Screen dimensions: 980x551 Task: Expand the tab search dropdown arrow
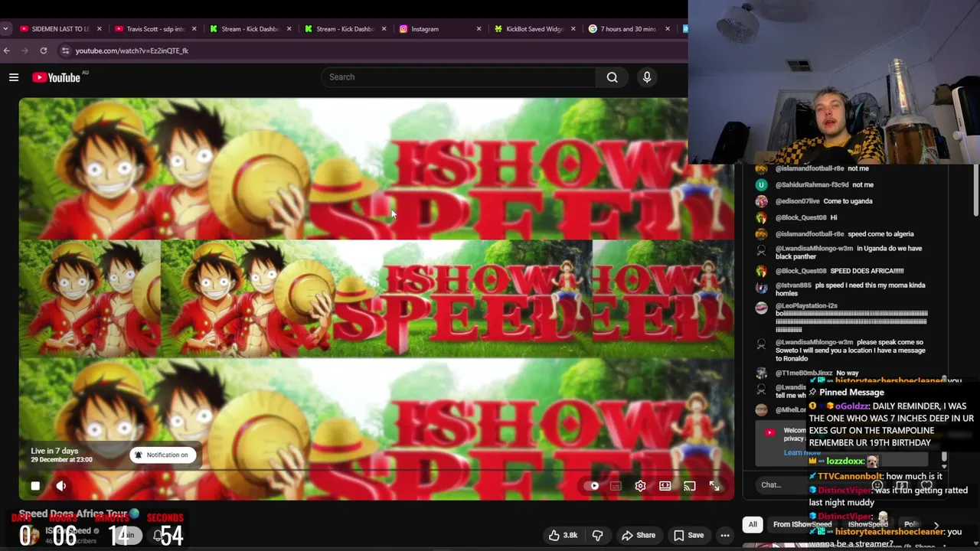pyautogui.click(x=5, y=29)
